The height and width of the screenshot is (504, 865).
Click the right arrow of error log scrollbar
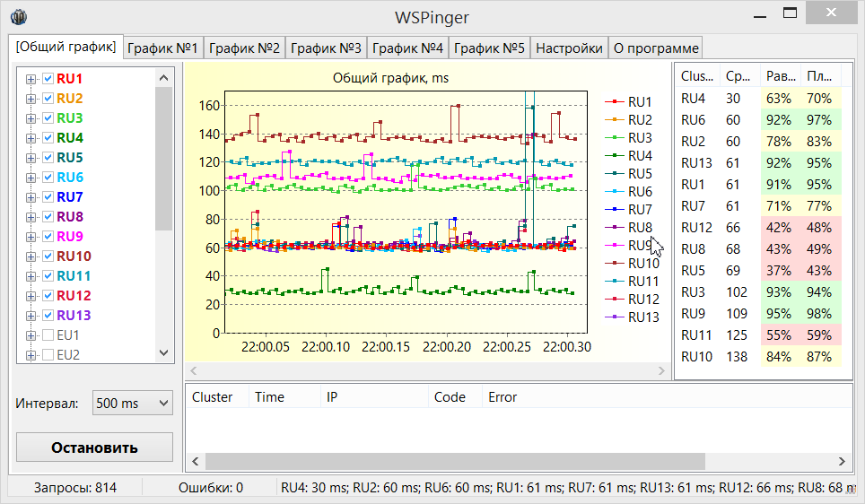coord(843,461)
